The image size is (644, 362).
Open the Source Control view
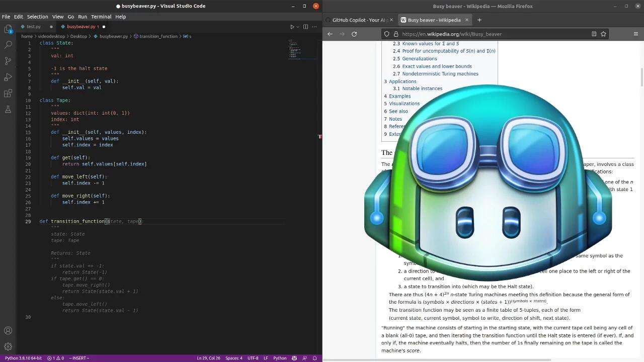pos(8,61)
